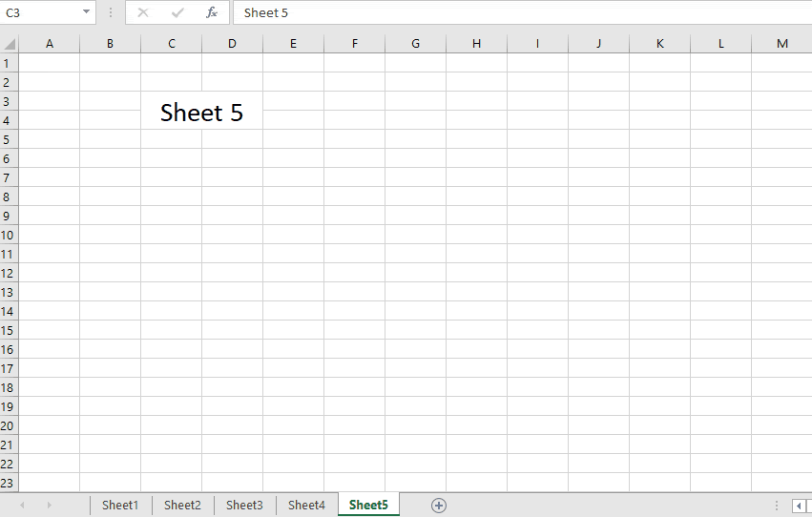Select column K header

point(659,44)
